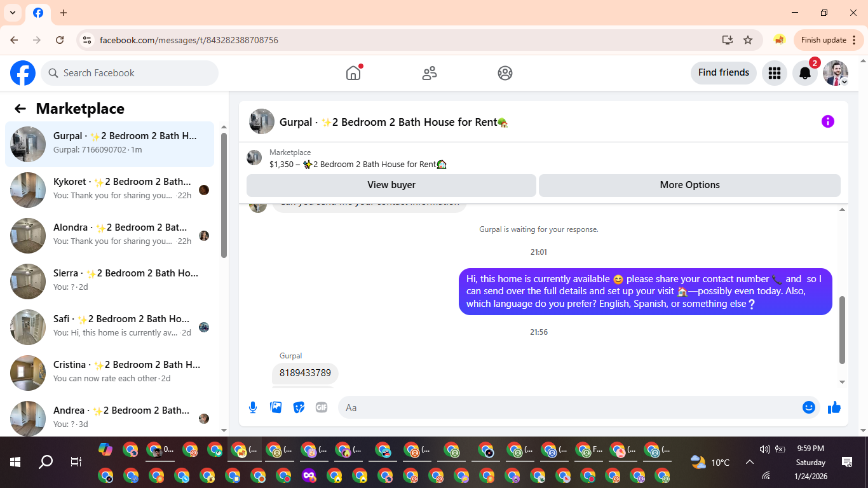868x488 pixels.
Task: Click the address bar URL
Action: tap(189, 40)
